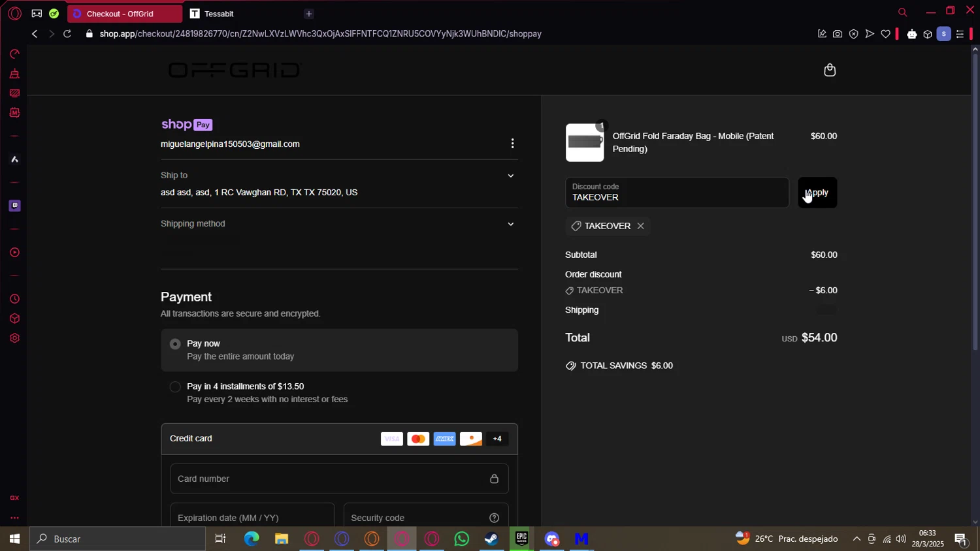This screenshot has width=980, height=551.
Task: Click the OffGrid store logo
Action: 235,70
